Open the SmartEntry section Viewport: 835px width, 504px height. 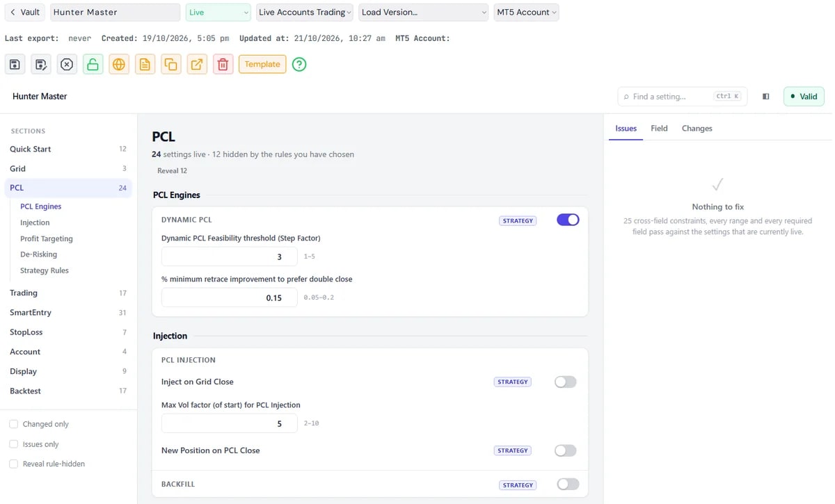68,313
